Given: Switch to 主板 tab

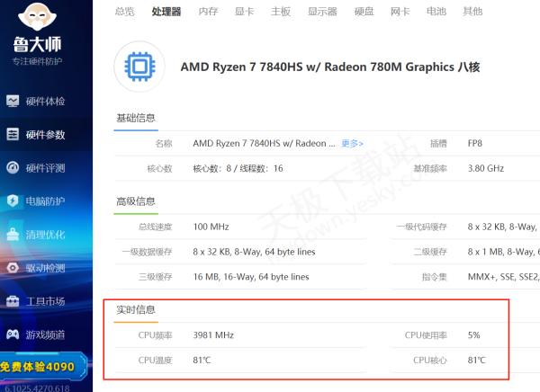Looking at the screenshot, I should pyautogui.click(x=281, y=12).
